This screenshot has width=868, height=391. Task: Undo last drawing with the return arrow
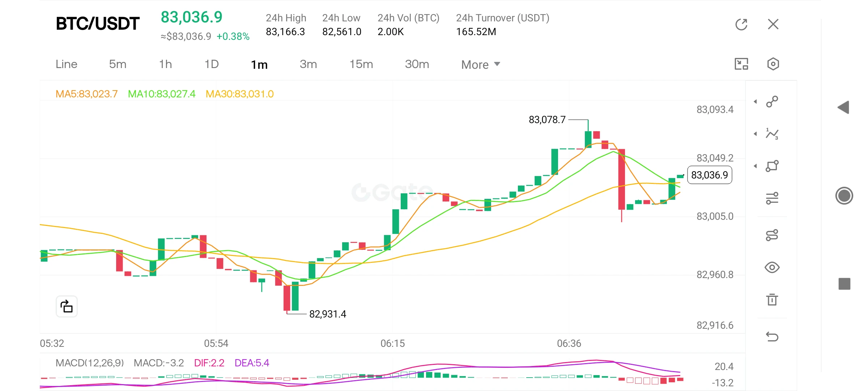point(772,337)
